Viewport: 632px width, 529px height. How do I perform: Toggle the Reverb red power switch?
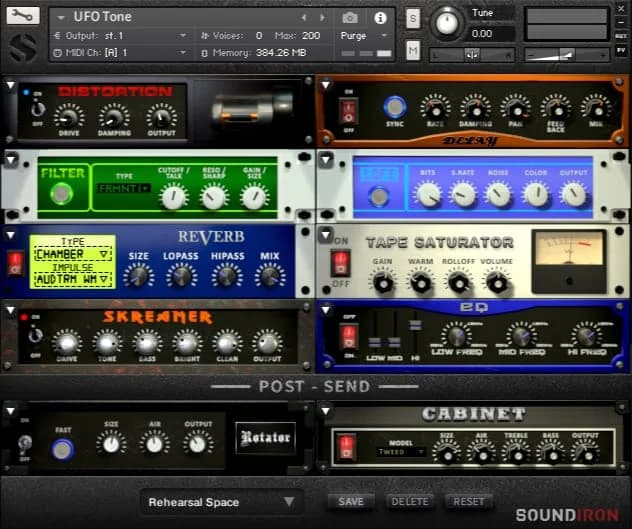point(15,263)
